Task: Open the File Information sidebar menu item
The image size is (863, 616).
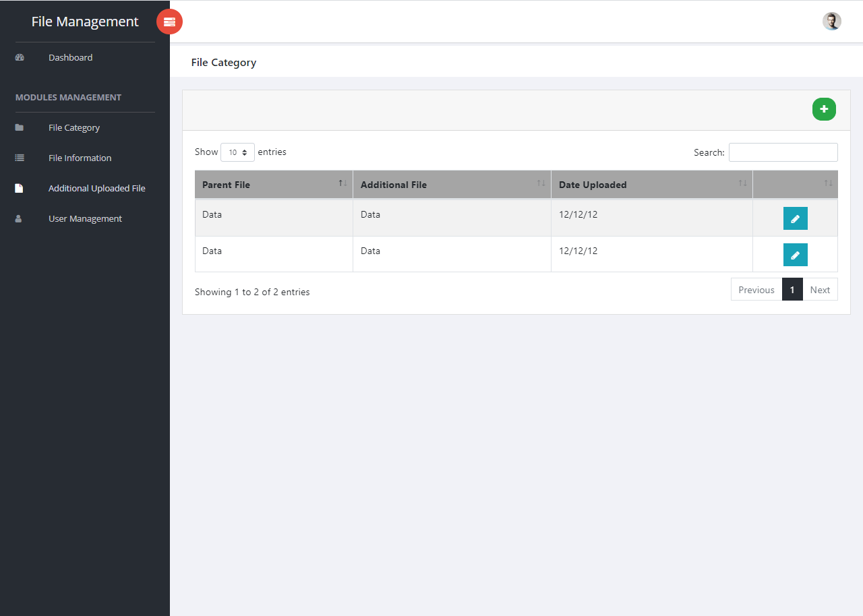Action: coord(80,157)
